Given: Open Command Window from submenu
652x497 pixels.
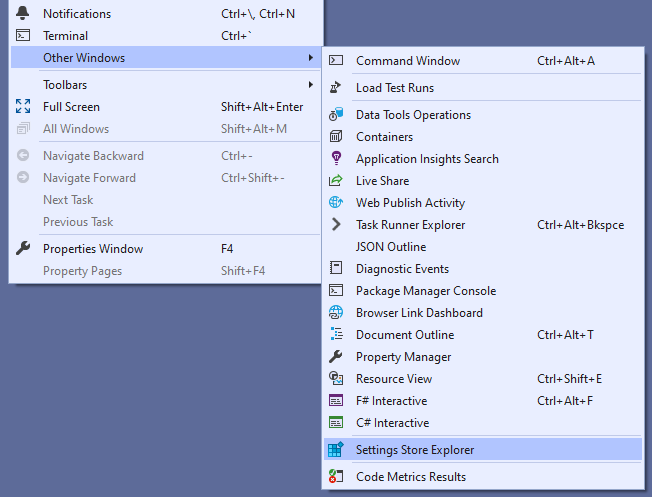Looking at the screenshot, I should click(x=483, y=61).
